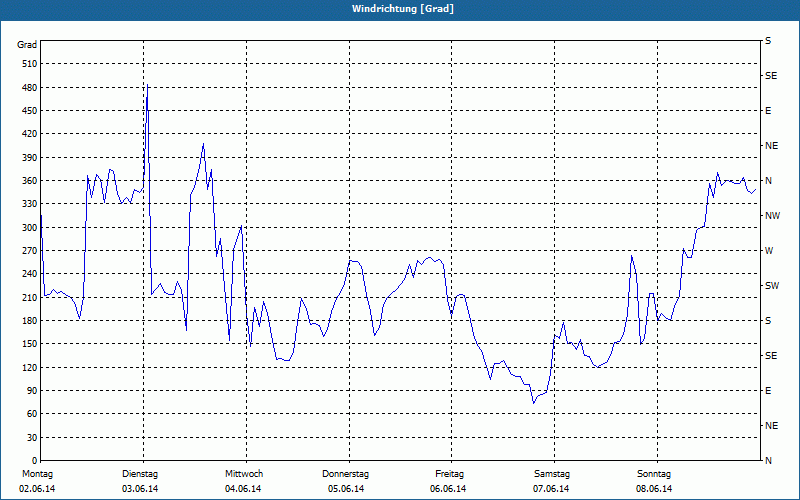
Task: Click the 'Dienstag' day label
Action: pos(140,474)
